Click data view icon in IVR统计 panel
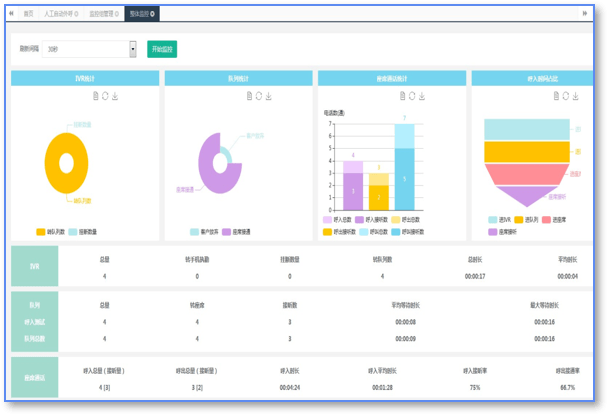 pyautogui.click(x=94, y=96)
